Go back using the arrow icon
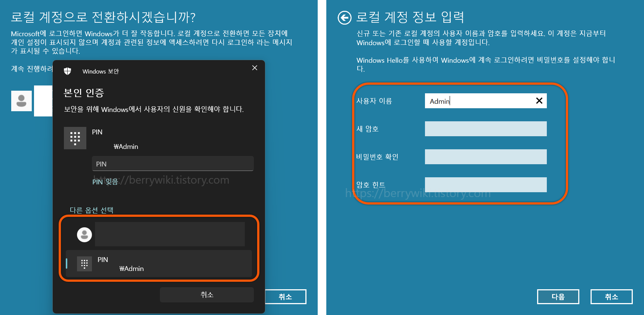The image size is (644, 315). click(x=345, y=18)
